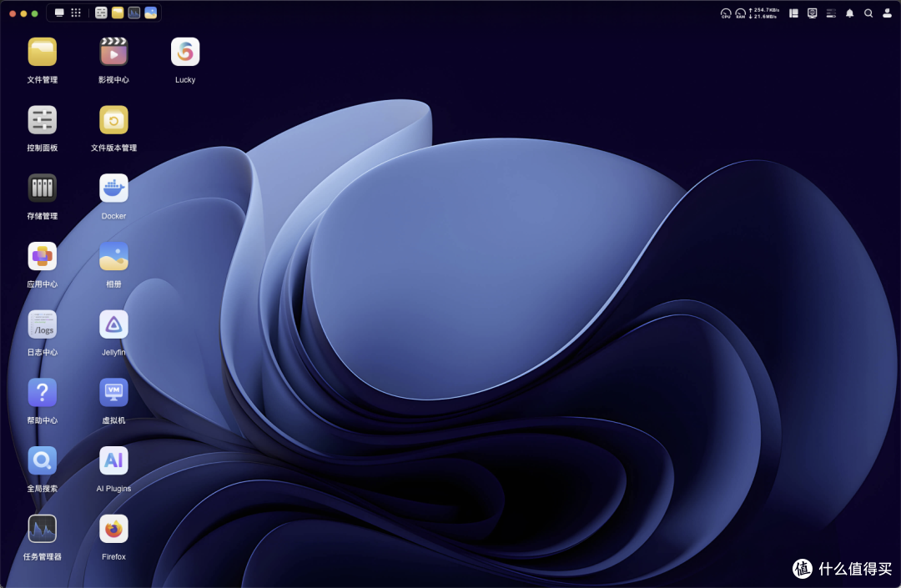
Task: Open 全局搜索 desktop icon
Action: 42,460
